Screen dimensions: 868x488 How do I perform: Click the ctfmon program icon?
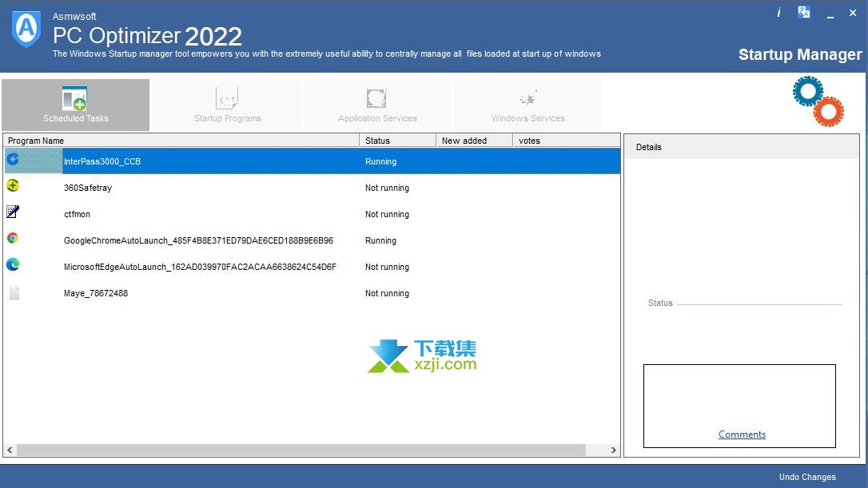[13, 212]
